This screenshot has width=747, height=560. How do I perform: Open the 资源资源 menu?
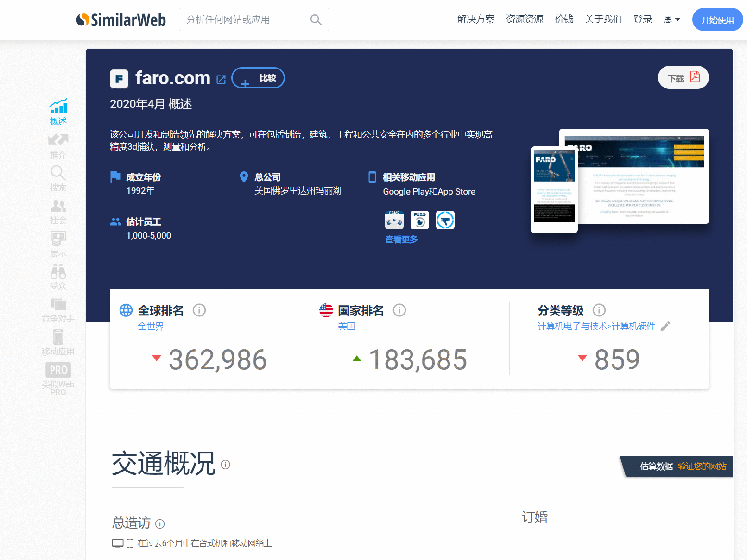click(525, 19)
